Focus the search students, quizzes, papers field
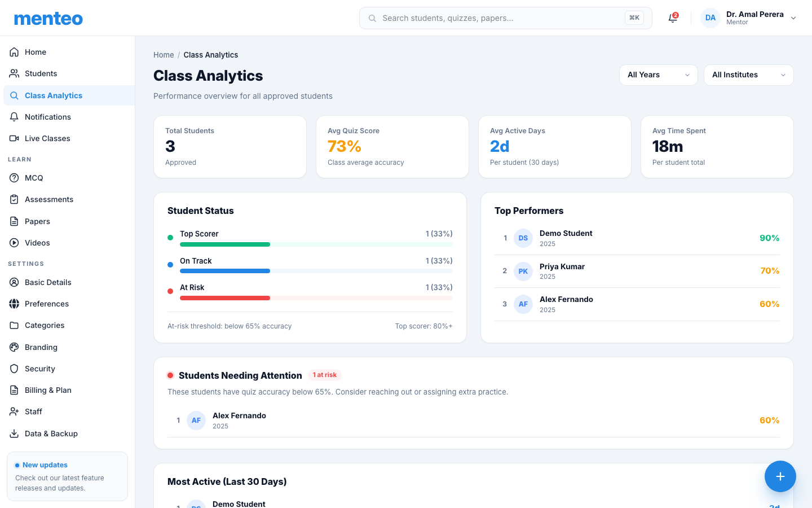The width and height of the screenshot is (812, 508). pos(506,18)
